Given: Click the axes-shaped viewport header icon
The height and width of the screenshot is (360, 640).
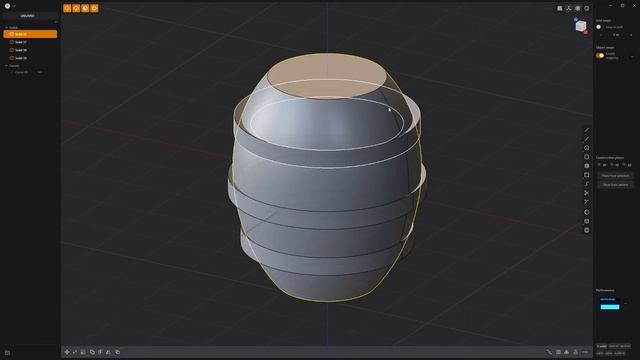Looking at the screenshot, I should 569,8.
